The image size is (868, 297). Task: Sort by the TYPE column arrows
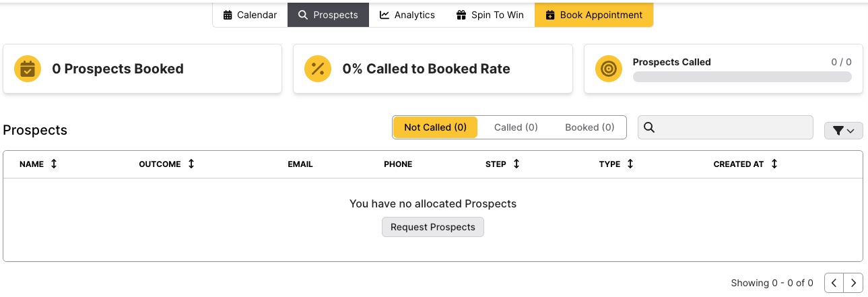tap(630, 164)
